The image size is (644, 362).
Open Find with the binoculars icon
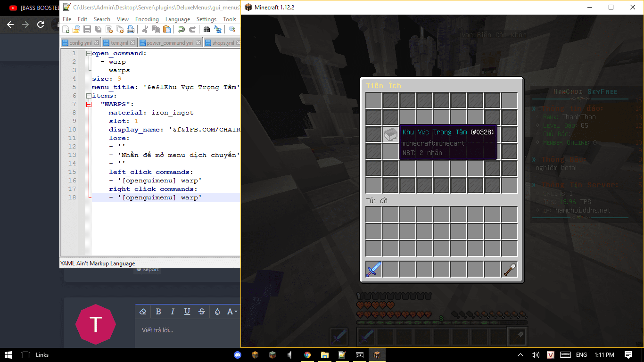click(207, 30)
